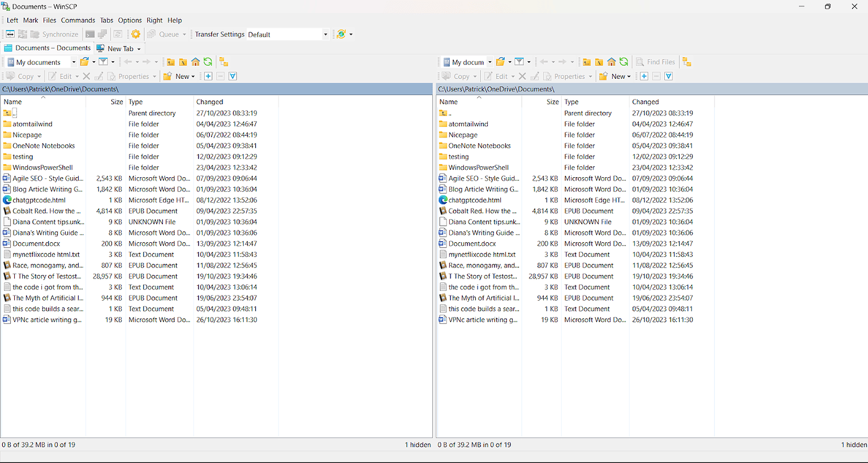Refresh the right panel with the green refresh icon

pyautogui.click(x=623, y=62)
